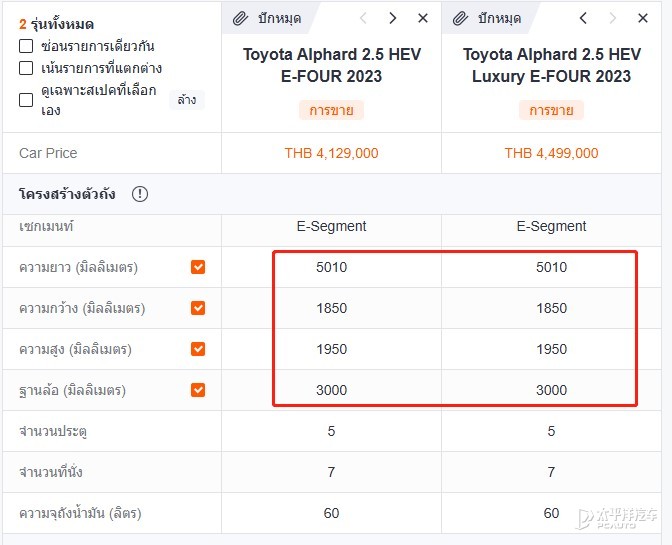The height and width of the screenshot is (545, 672).
Task: Click the grayed right arrow in Luxury column
Action: [x=612, y=18]
